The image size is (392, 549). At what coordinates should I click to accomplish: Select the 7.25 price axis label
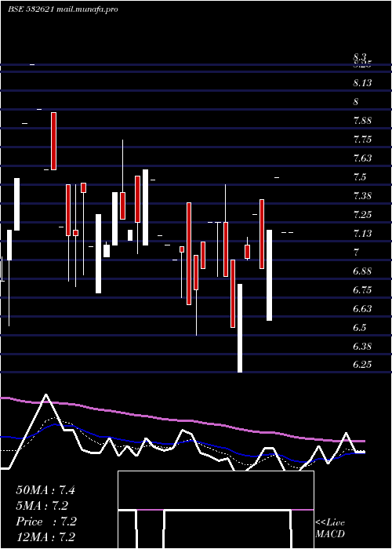[362, 214]
